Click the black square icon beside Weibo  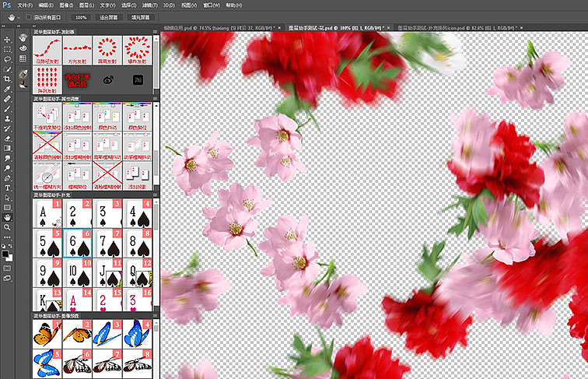(x=138, y=79)
